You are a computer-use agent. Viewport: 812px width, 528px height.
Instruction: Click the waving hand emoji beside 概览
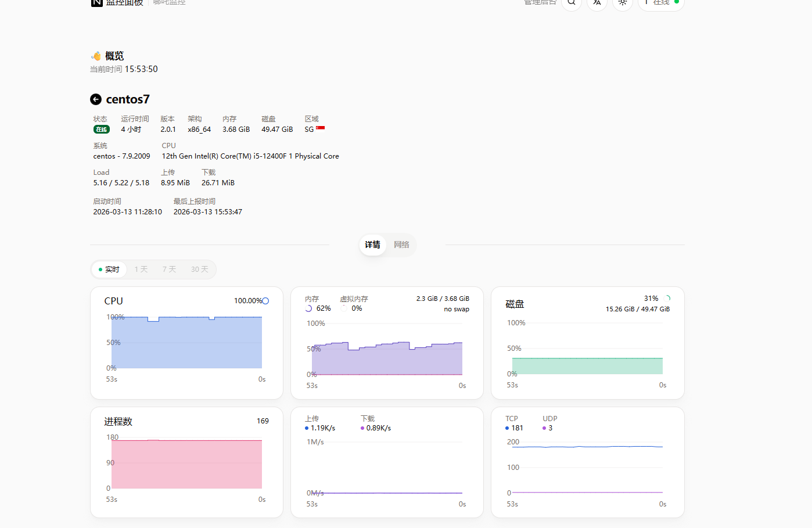[x=96, y=56]
